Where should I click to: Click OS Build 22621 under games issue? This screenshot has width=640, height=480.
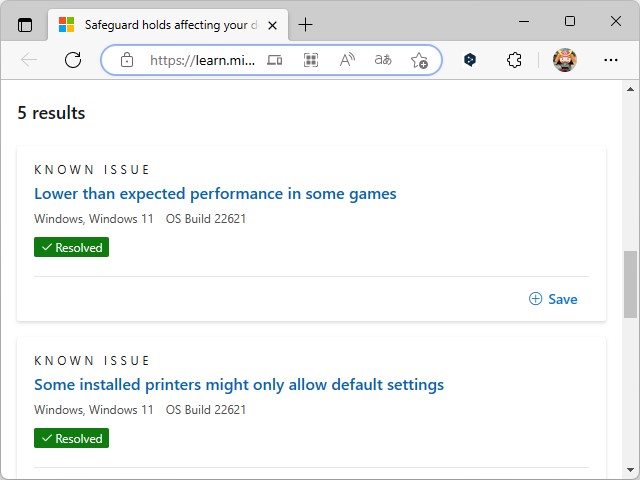[206, 219]
